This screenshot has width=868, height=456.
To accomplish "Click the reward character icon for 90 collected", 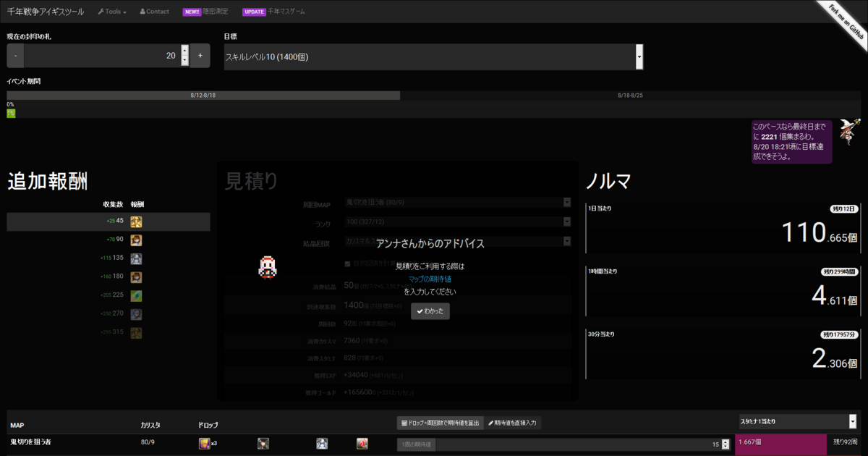I will [136, 240].
